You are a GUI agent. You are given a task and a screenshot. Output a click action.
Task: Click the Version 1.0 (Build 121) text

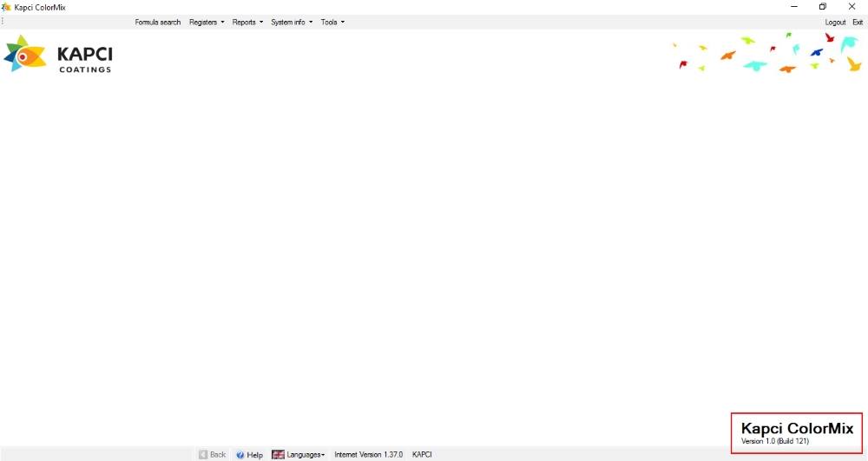[x=774, y=441]
